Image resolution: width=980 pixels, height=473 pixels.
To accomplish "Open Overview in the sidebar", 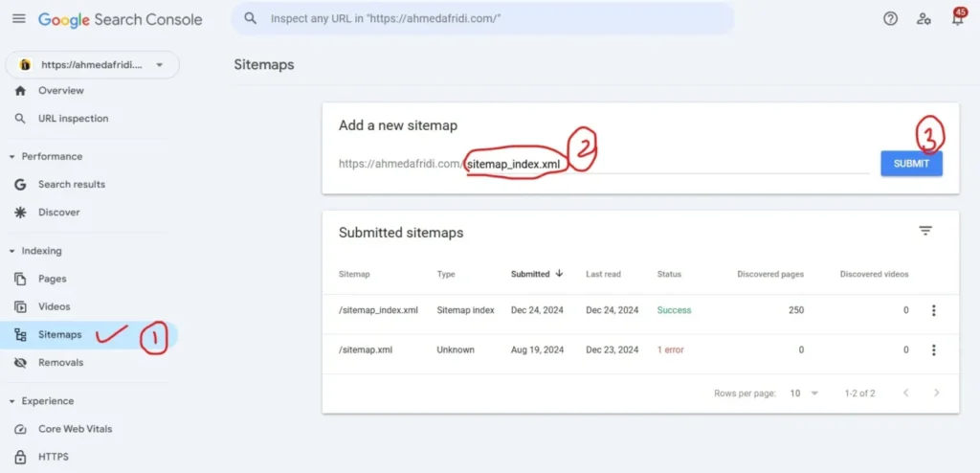I will (x=60, y=91).
